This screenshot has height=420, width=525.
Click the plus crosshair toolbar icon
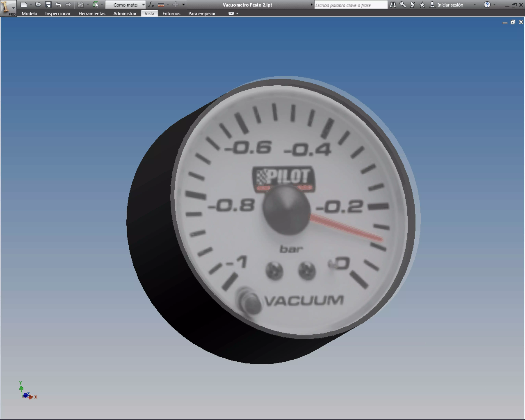[175, 4]
